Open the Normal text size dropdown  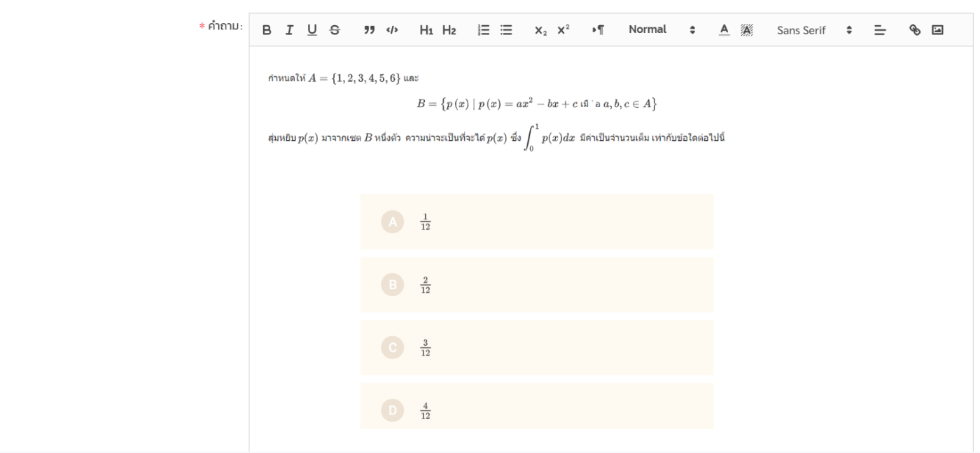tap(661, 30)
